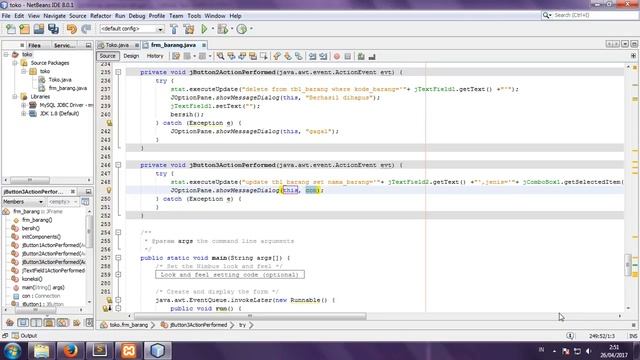640x360 pixels.
Task: Expand the MySQL JDBC Driver node
Action: pos(24,105)
